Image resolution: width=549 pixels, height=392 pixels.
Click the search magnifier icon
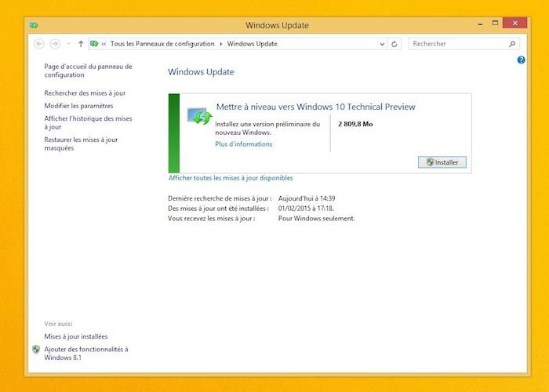coord(512,44)
